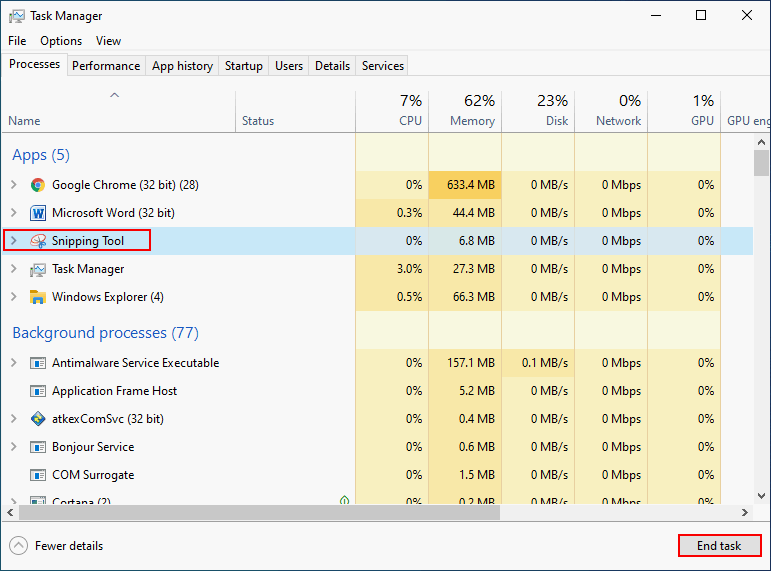Click the atkexComSvc process icon
The height and width of the screenshot is (571, 771).
(x=38, y=419)
